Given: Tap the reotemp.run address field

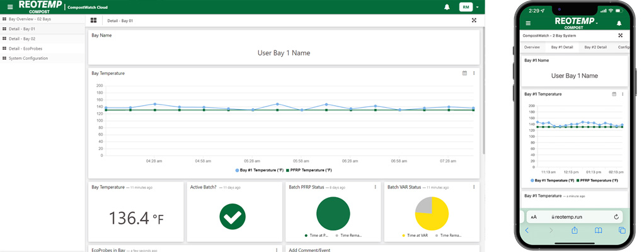Looking at the screenshot, I should tap(575, 217).
